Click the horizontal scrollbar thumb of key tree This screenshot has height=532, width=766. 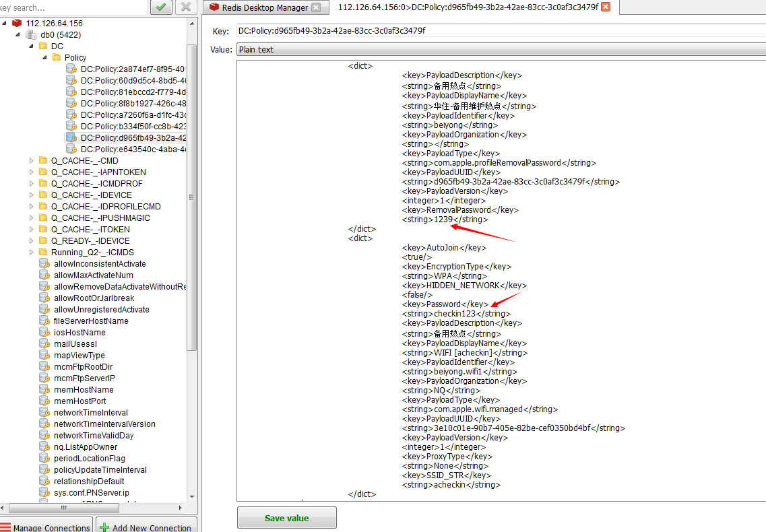63,508
